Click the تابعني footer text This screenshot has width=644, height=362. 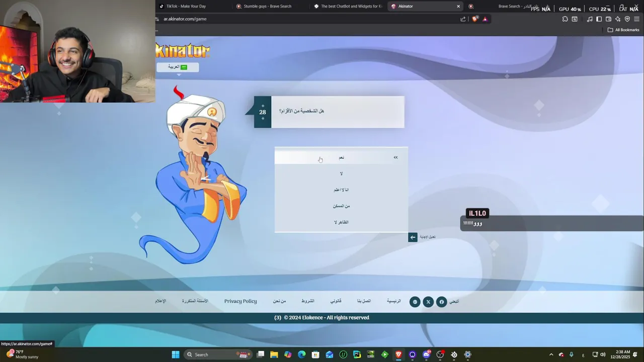pos(454,302)
